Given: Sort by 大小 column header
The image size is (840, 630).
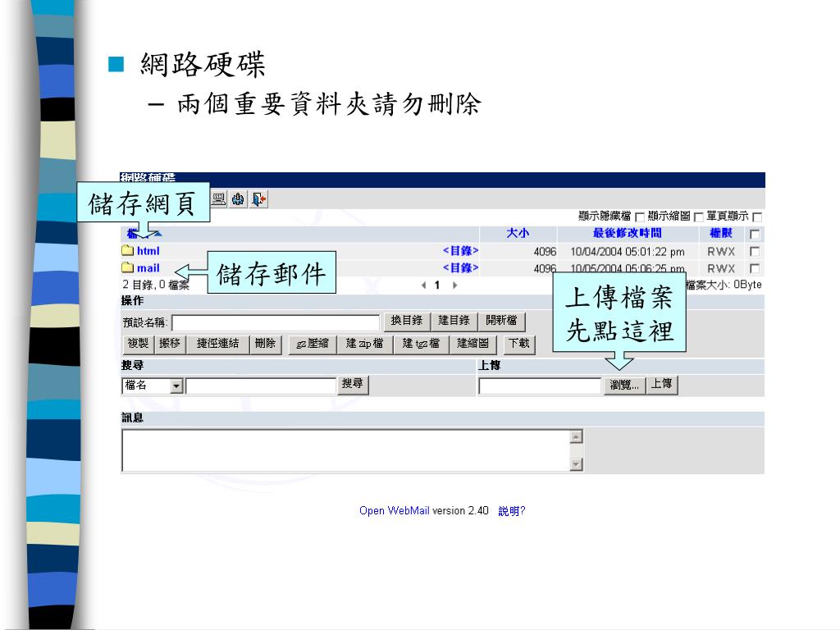Looking at the screenshot, I should coord(518,233).
